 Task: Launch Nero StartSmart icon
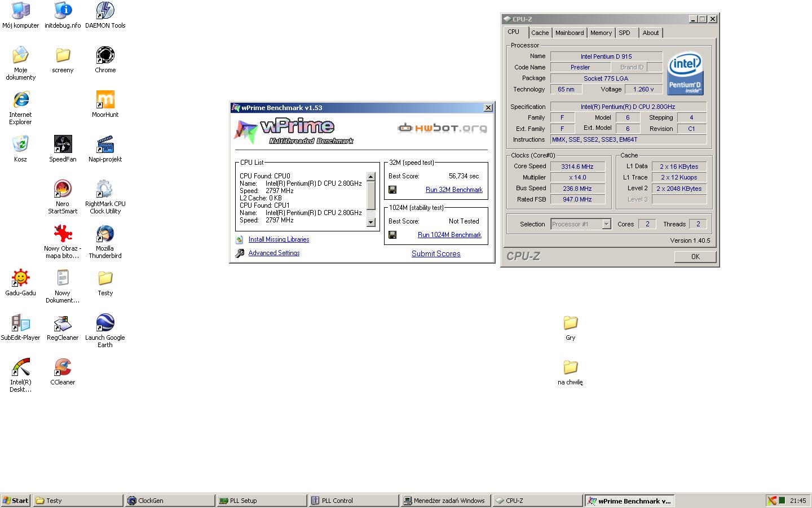[63, 189]
